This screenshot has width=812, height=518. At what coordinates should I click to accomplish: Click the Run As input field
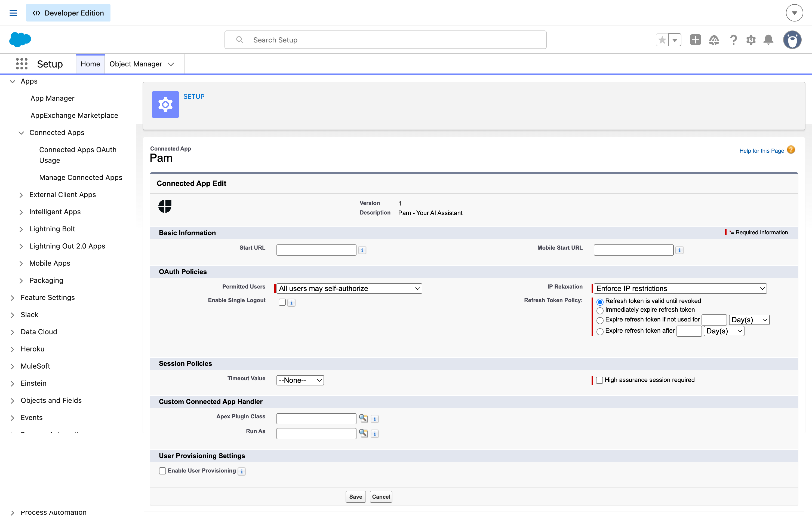coord(316,433)
